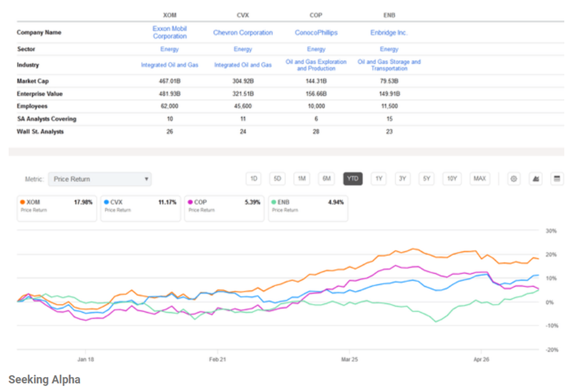Viewport: 581px width, 392px height.
Task: Select XOM enterprise value 481.93B
Action: (x=170, y=94)
